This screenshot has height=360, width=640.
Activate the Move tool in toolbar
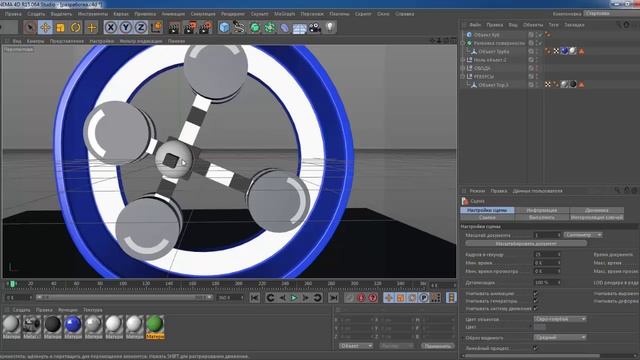click(x=45, y=27)
